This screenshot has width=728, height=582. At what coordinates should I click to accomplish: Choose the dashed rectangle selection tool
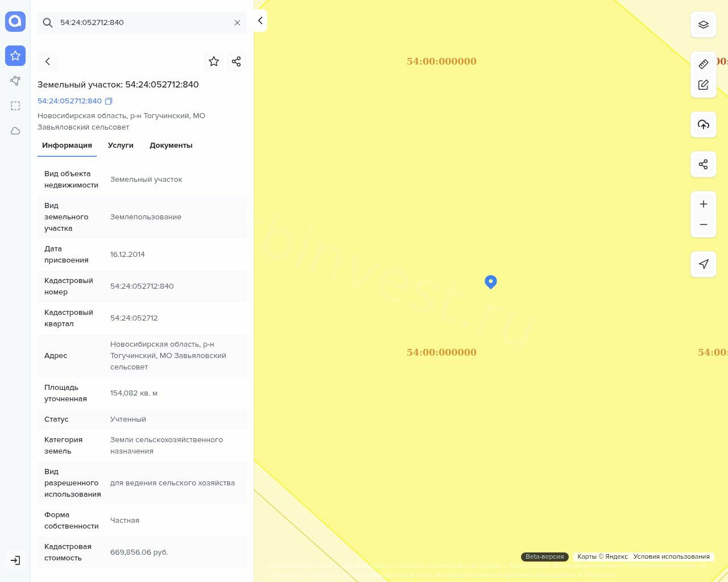click(x=15, y=106)
